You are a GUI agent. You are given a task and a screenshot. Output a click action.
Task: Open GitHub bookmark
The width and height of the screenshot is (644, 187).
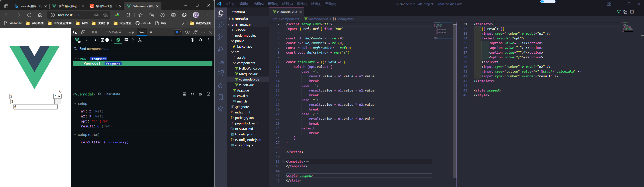click(143, 23)
